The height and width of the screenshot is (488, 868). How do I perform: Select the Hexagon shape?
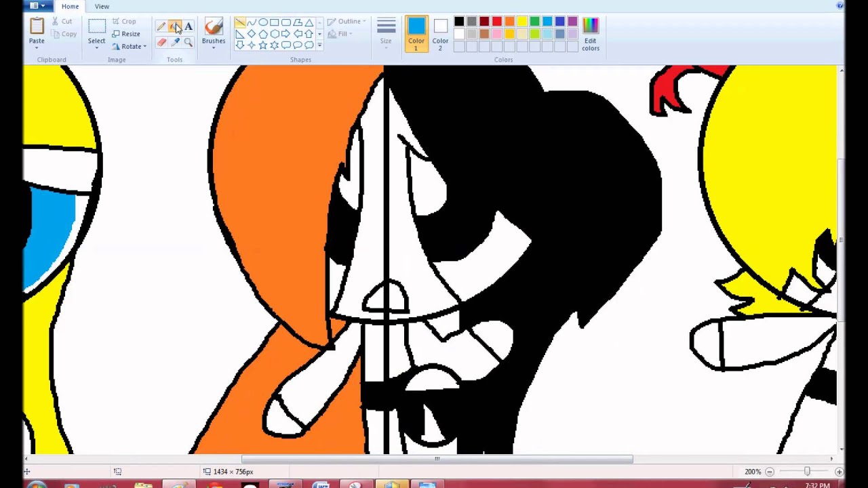[x=275, y=34]
